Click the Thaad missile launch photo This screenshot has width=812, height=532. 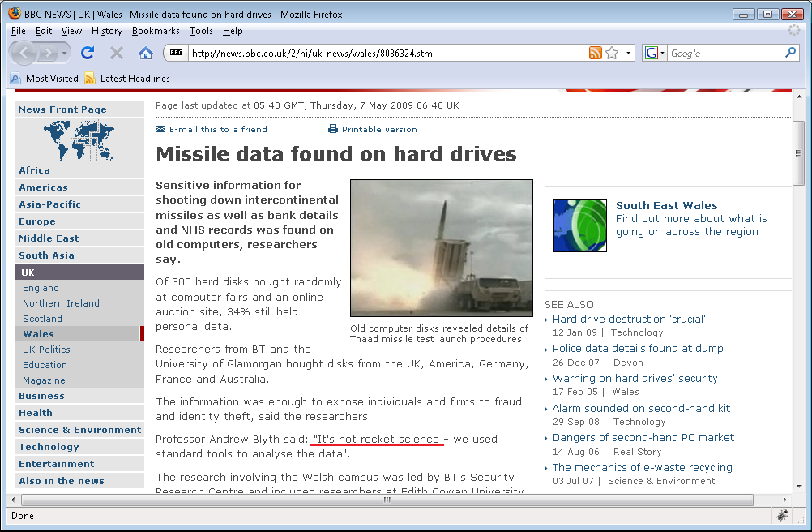point(441,247)
